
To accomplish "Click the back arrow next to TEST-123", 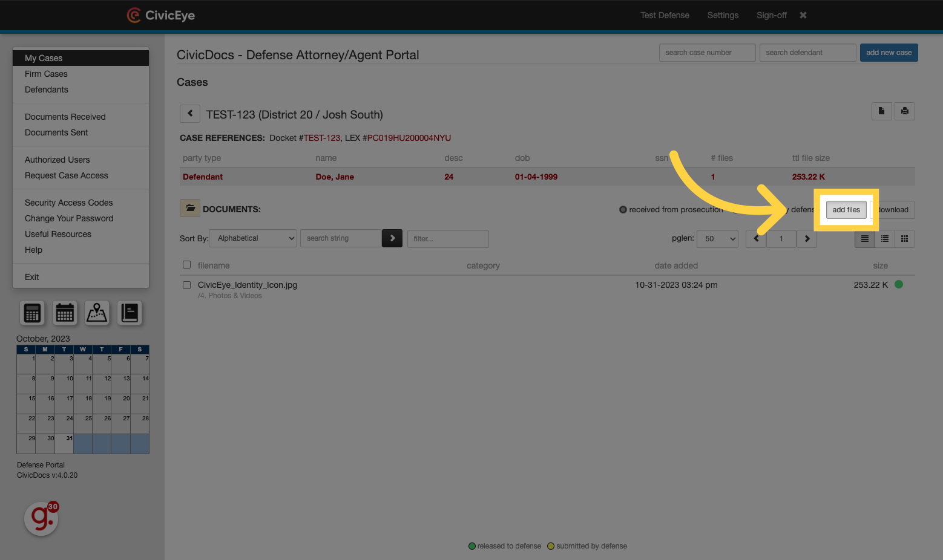I will pyautogui.click(x=190, y=114).
